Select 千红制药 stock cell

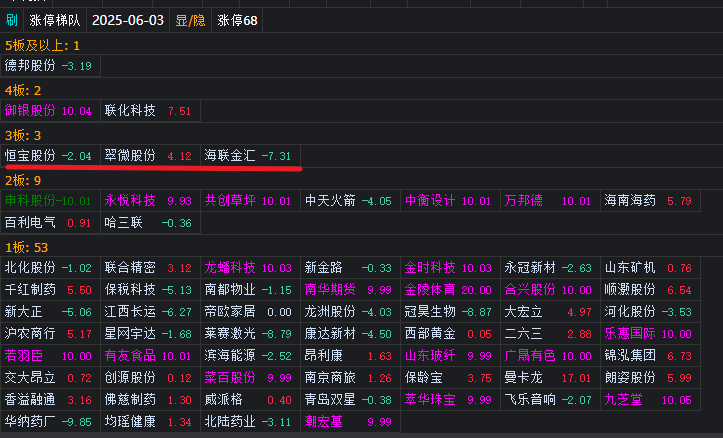pos(50,290)
